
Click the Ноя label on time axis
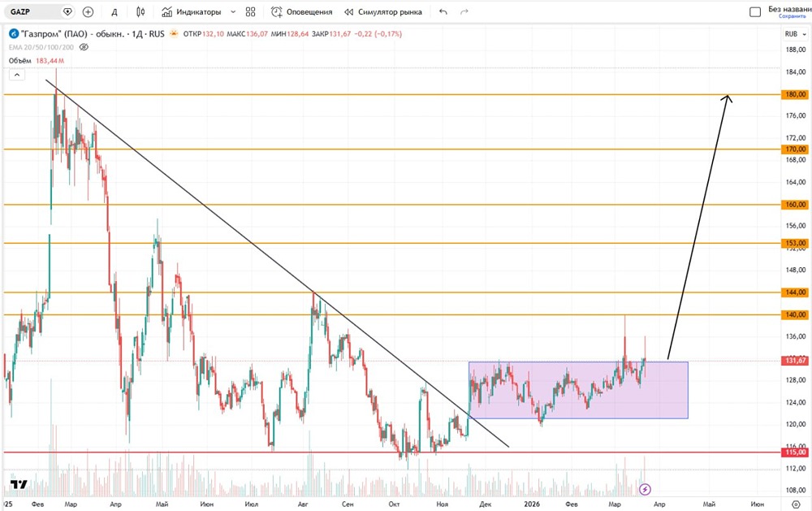443,504
